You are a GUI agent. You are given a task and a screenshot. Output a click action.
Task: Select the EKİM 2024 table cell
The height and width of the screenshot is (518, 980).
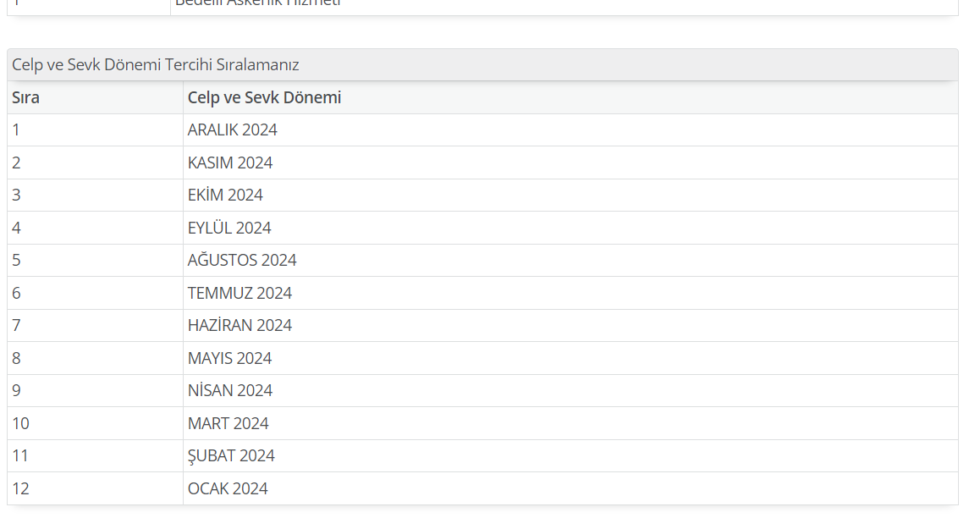(x=570, y=195)
